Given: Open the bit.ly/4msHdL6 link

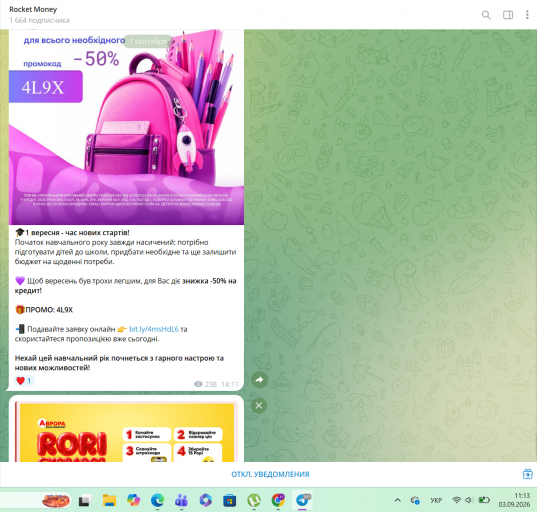Looking at the screenshot, I should 154,329.
